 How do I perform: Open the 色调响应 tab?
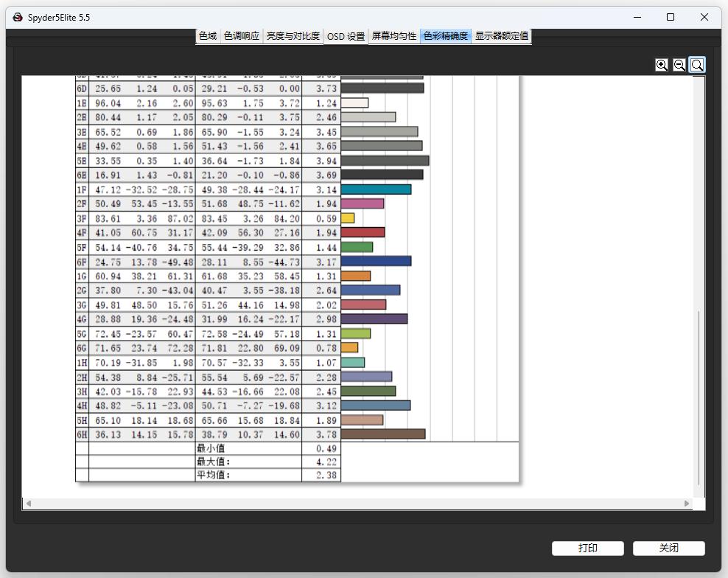[242, 36]
